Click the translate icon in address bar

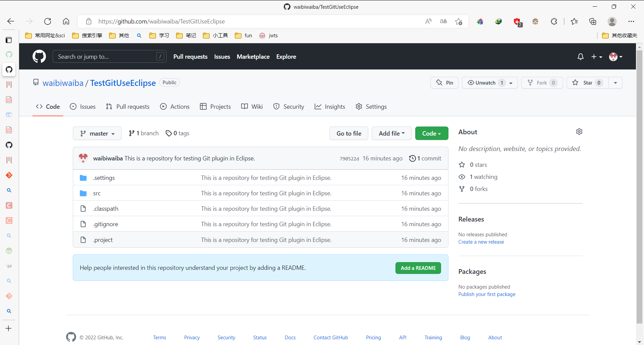pos(443,21)
